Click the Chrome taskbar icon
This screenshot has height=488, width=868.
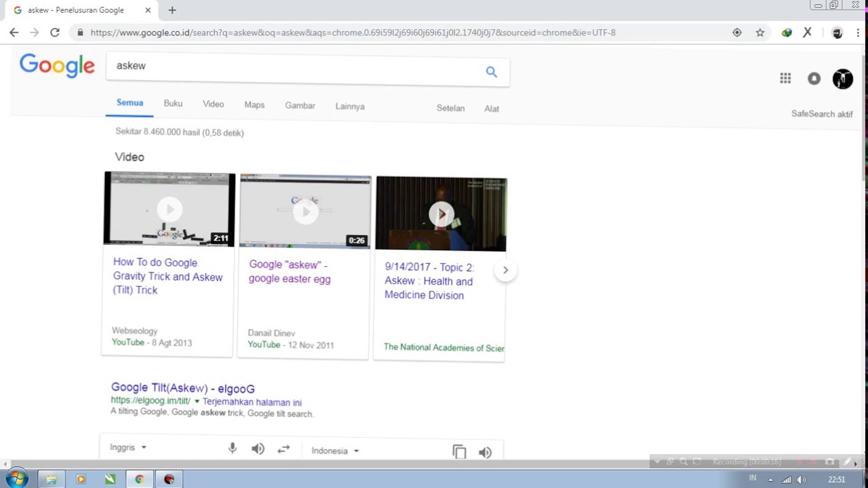click(x=140, y=479)
